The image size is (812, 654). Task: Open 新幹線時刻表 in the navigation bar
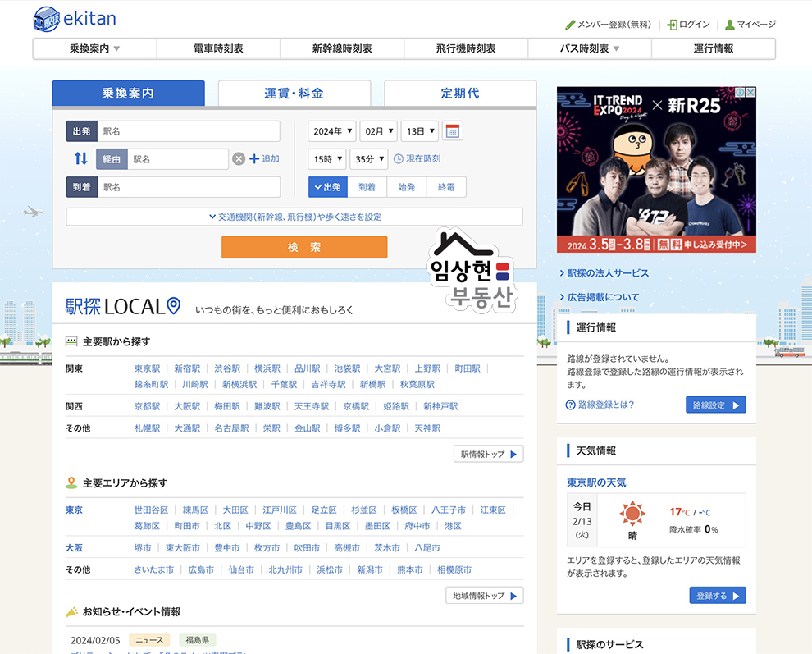click(x=342, y=48)
